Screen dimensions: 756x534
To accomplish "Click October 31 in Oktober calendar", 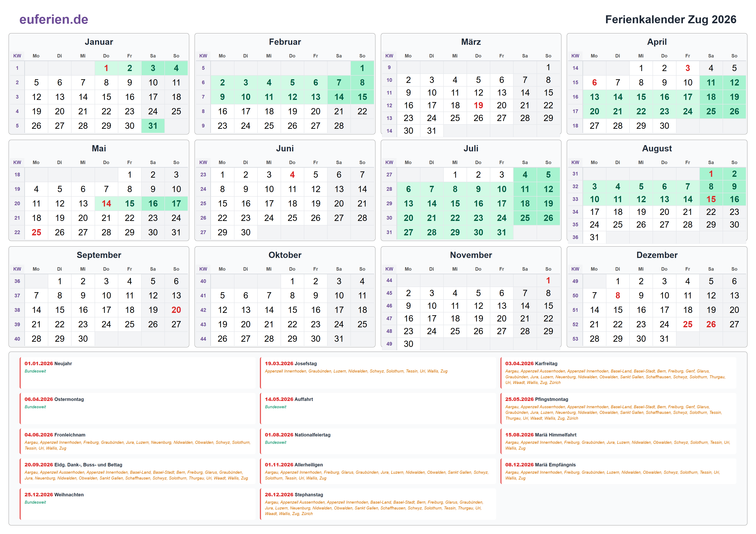I will [x=339, y=339].
